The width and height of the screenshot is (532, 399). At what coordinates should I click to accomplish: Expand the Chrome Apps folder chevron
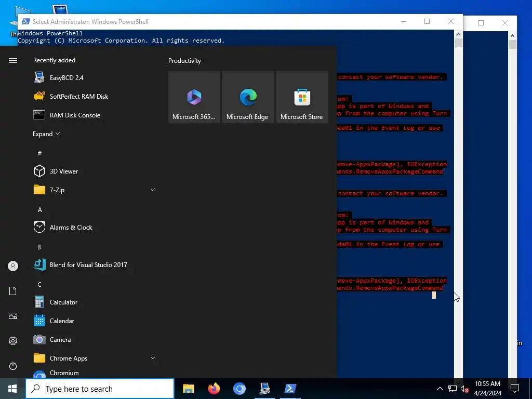pyautogui.click(x=153, y=358)
